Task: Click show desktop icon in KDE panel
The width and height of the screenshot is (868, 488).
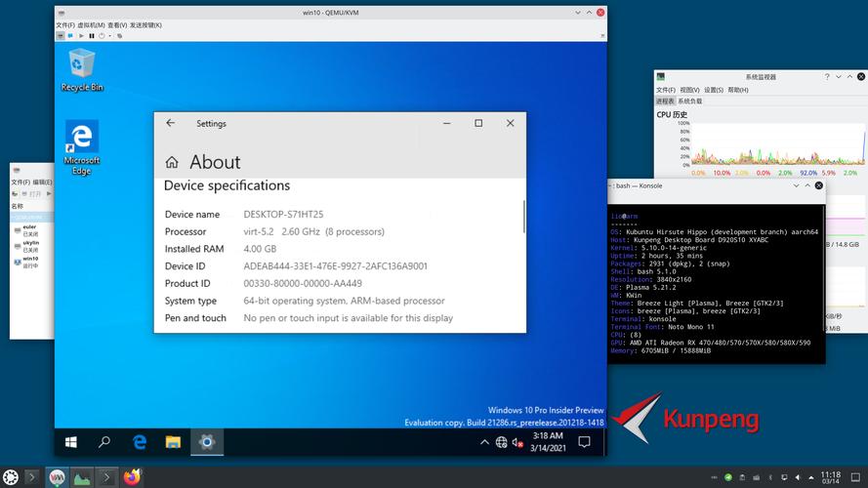Action: pos(855,477)
